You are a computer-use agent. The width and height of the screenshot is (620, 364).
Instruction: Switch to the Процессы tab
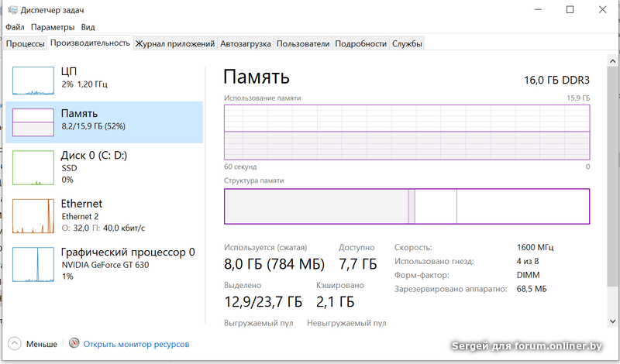[x=25, y=43]
